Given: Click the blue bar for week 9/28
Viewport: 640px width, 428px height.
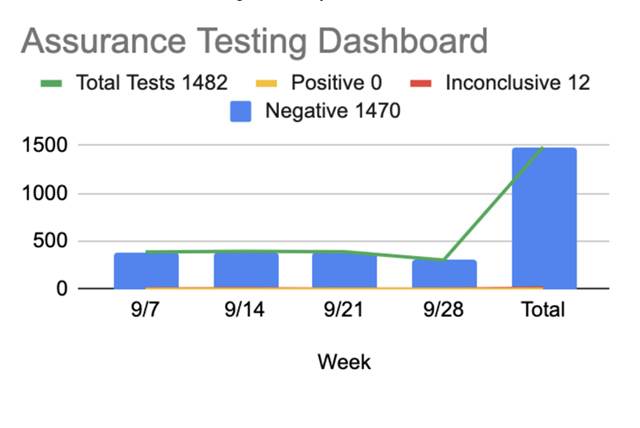Looking at the screenshot, I should click(444, 275).
